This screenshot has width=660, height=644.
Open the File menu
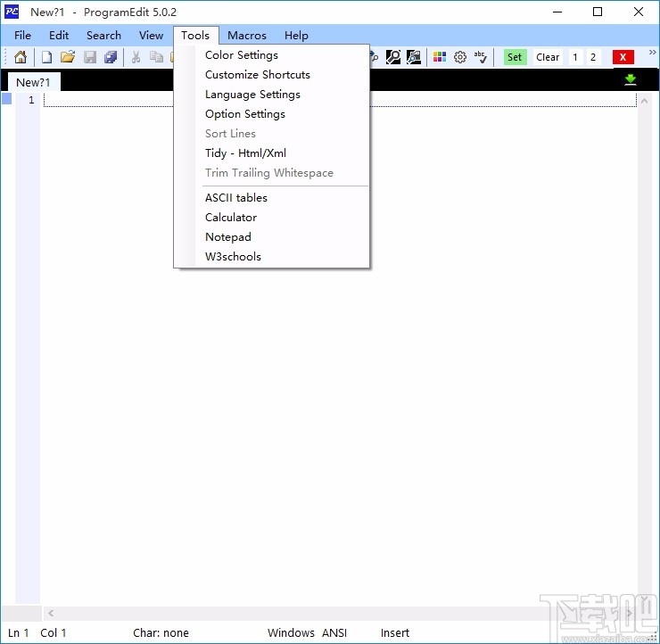tap(22, 36)
